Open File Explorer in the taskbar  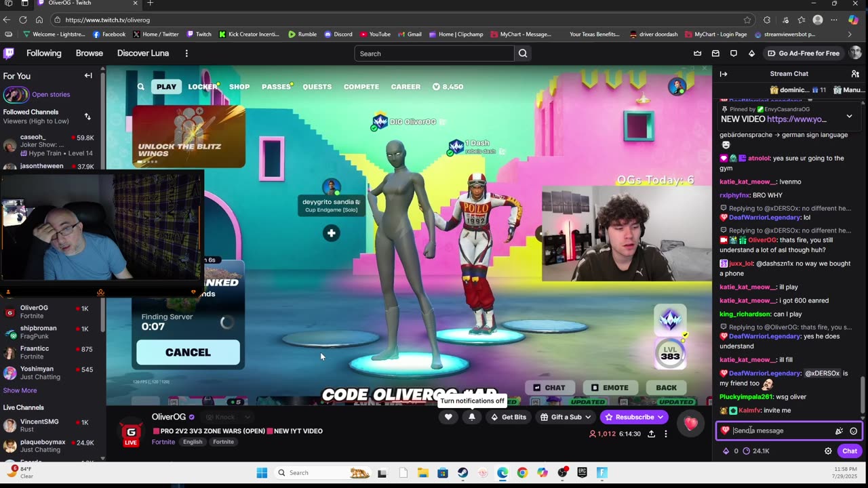coord(422,472)
